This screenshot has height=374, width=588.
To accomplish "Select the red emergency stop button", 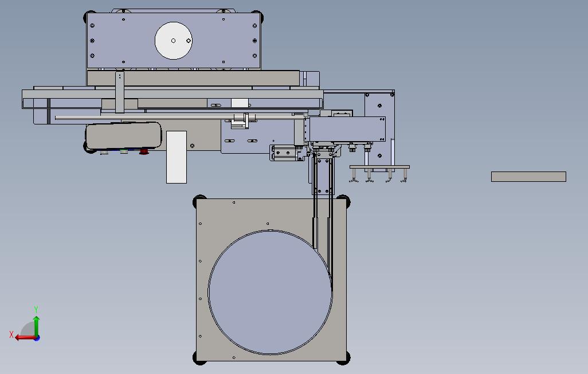I will tap(144, 151).
